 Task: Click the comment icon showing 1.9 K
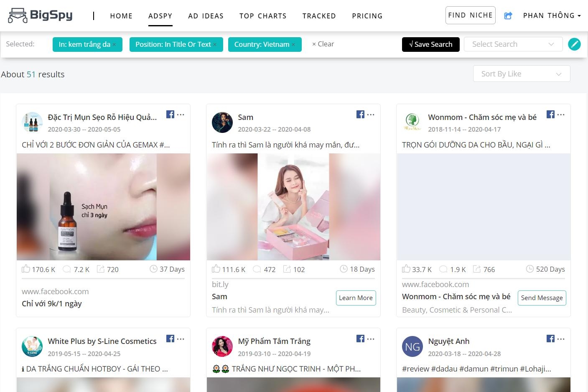pos(443,269)
